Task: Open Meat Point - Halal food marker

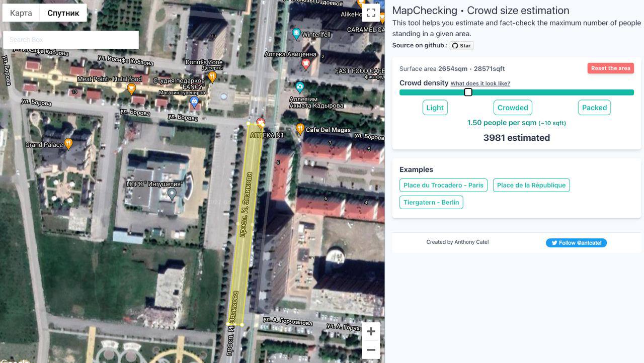Action: coord(131,89)
